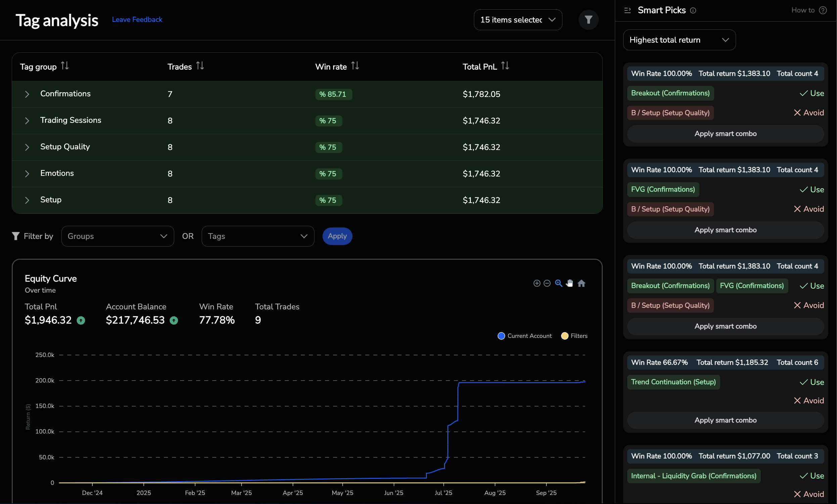Click chart zoom in plus icon
The image size is (837, 504).
pos(537,283)
